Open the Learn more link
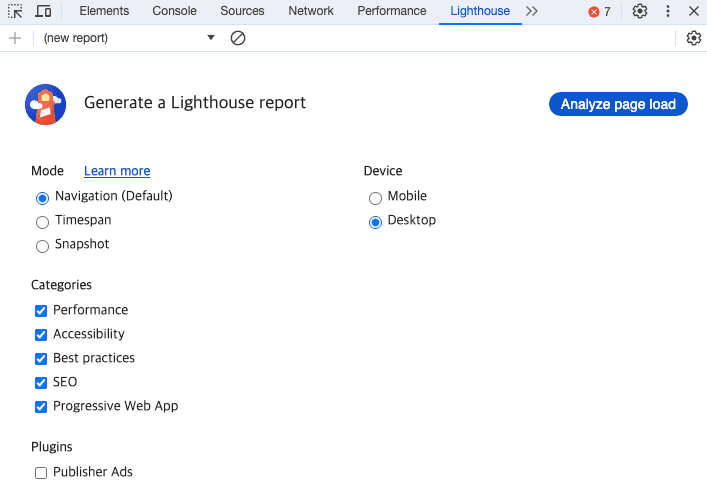This screenshot has width=707, height=484. (x=117, y=171)
